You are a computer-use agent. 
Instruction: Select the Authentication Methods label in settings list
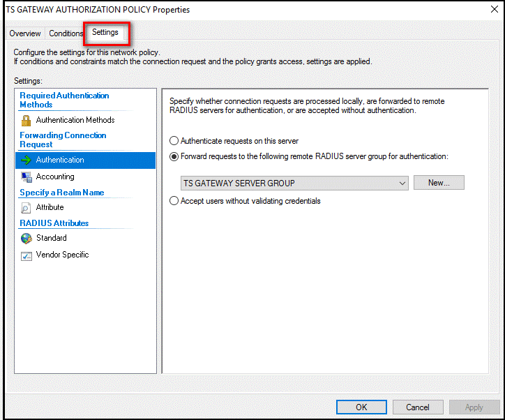[75, 120]
